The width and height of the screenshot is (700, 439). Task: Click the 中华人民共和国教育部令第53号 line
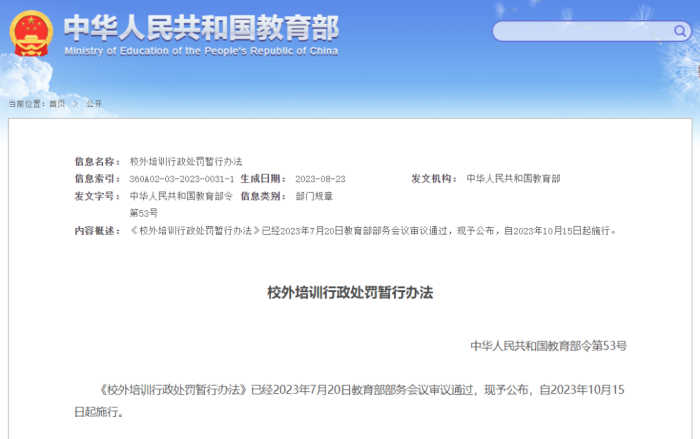click(x=549, y=346)
